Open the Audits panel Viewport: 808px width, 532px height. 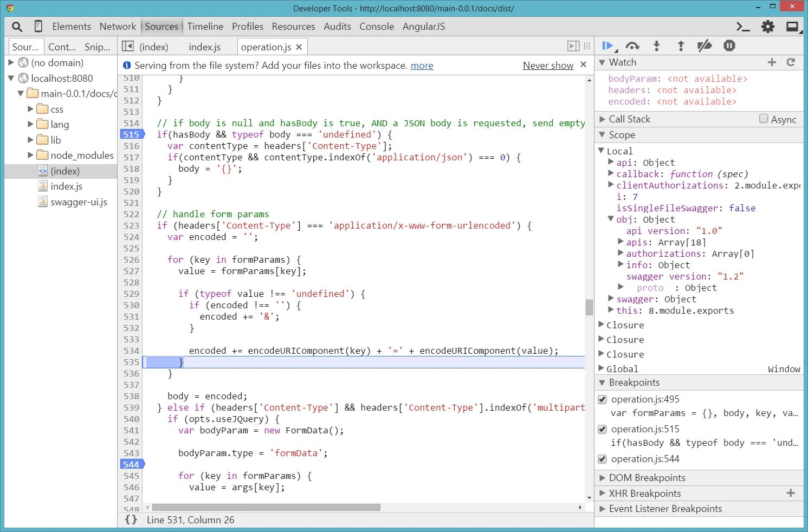pos(337,27)
